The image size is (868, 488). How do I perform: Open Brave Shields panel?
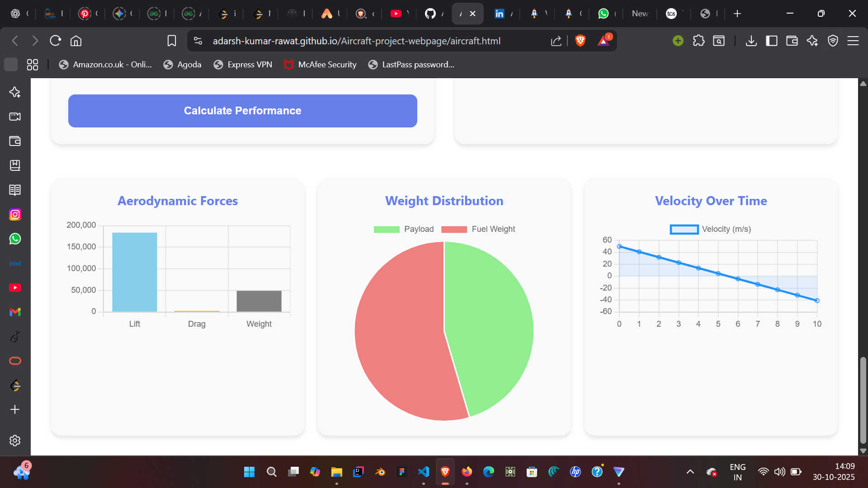pyautogui.click(x=580, y=41)
